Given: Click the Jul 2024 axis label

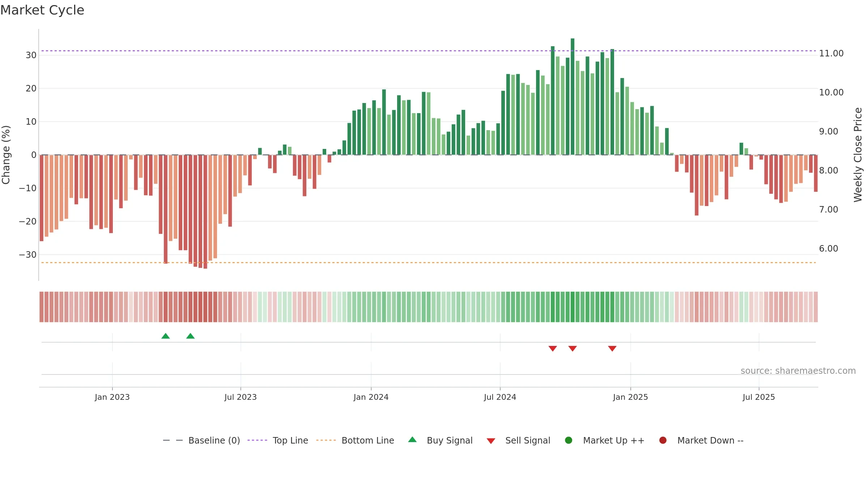Looking at the screenshot, I should click(x=500, y=397).
